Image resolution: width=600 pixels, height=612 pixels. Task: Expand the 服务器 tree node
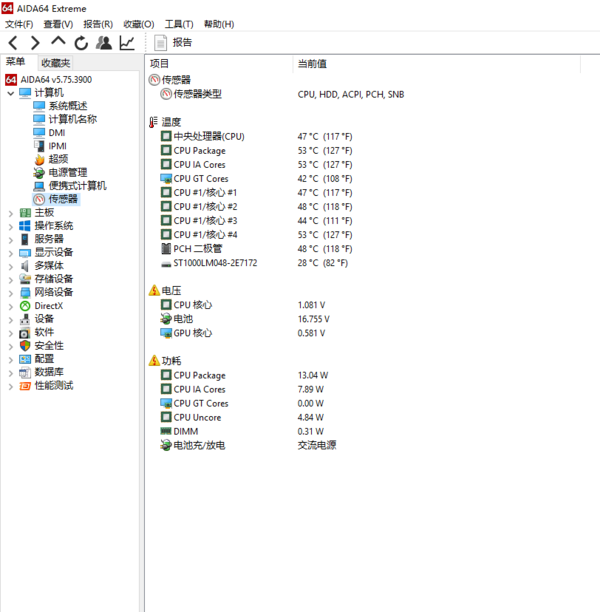click(x=11, y=240)
